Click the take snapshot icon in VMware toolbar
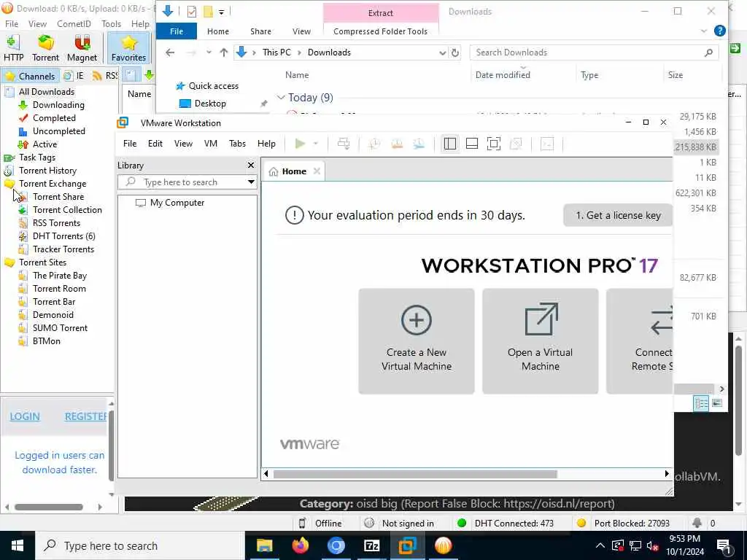 click(x=374, y=144)
